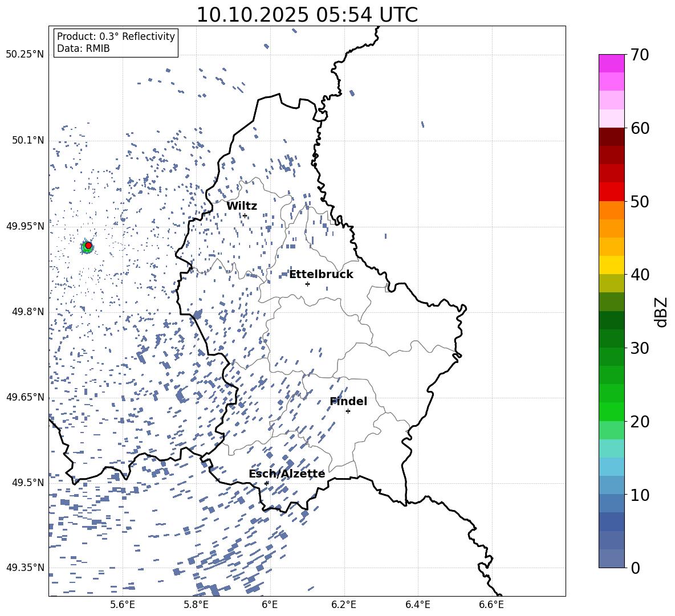The image size is (675, 616).
Task: Click the "6.4°E" longitude label
Action: (x=417, y=605)
